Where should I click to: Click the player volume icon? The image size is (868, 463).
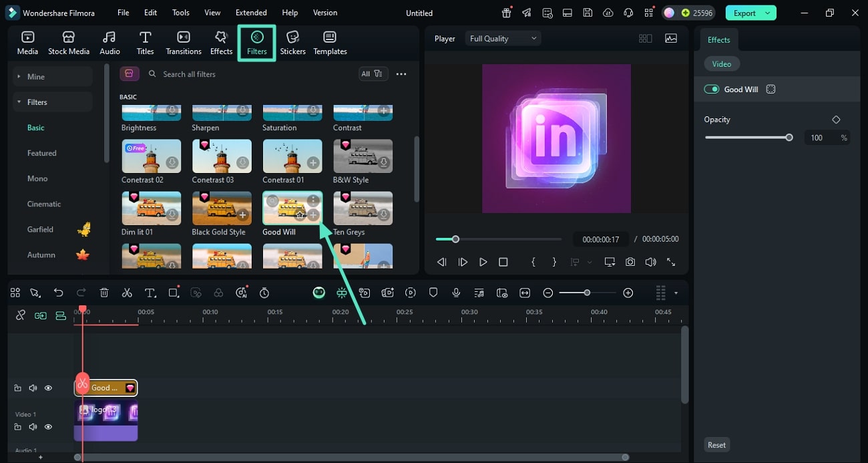[x=650, y=263]
